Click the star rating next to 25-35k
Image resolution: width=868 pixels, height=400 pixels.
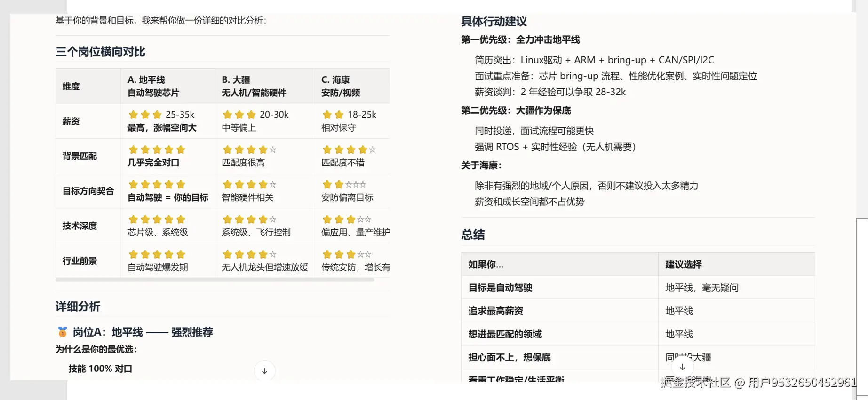click(145, 115)
